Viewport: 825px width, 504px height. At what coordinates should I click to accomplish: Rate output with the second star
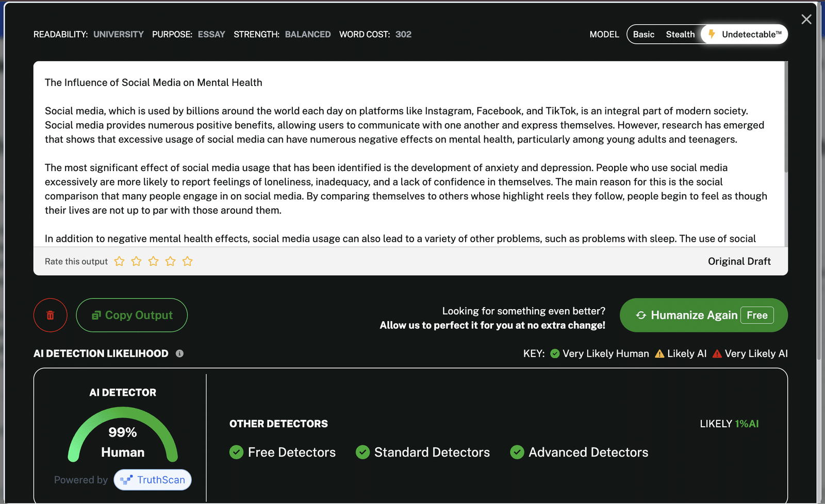coord(136,261)
